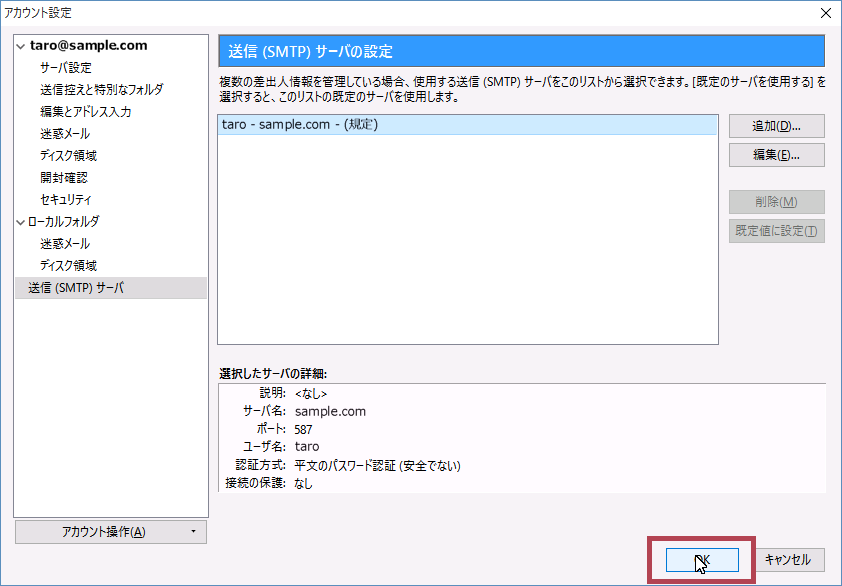This screenshot has width=842, height=586.
Task: Open 送信控えと特別なフォルダ settings
Action: [101, 90]
